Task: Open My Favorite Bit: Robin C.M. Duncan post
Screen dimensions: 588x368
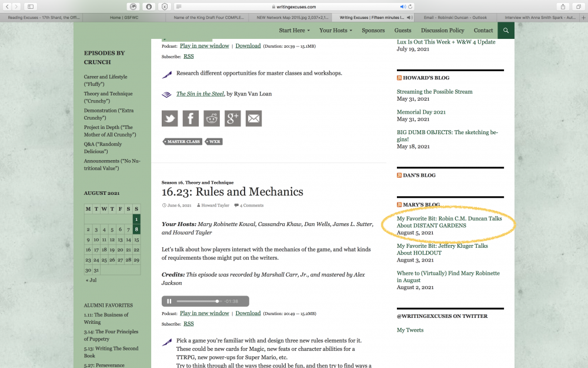Action: coord(449,222)
